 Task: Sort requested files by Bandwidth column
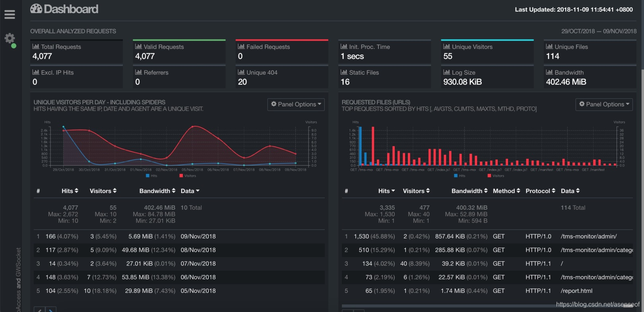[x=469, y=191]
